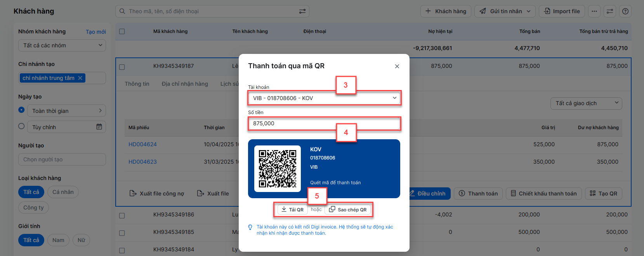Open column display settings icon
Screen dimensions: 644x256
pos(610,11)
